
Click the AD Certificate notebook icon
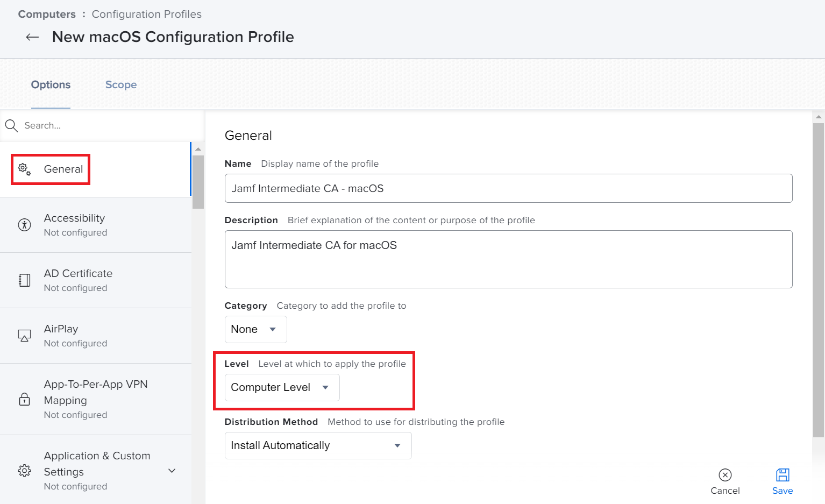[24, 280]
